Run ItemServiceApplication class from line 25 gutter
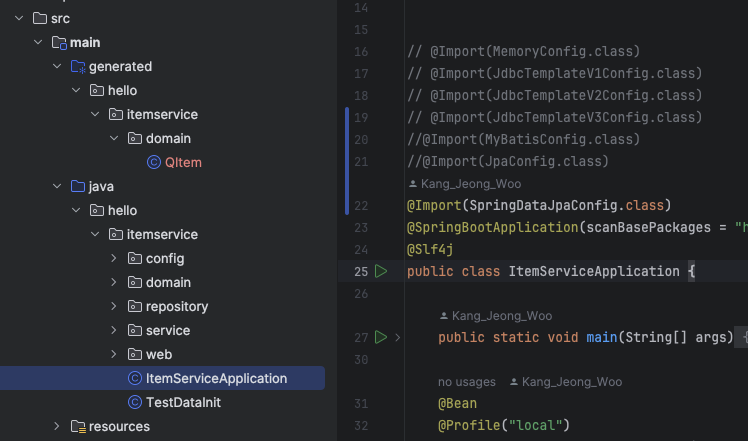This screenshot has height=441, width=748. (381, 271)
